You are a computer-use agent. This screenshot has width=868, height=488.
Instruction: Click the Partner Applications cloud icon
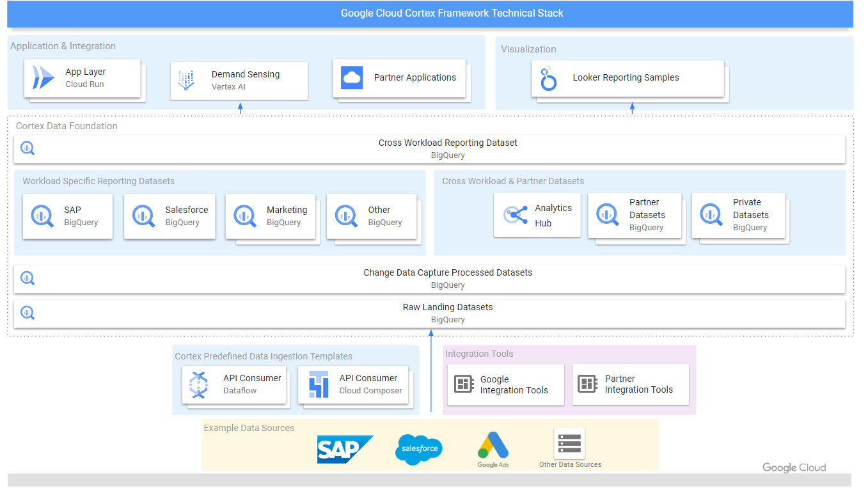tap(351, 78)
